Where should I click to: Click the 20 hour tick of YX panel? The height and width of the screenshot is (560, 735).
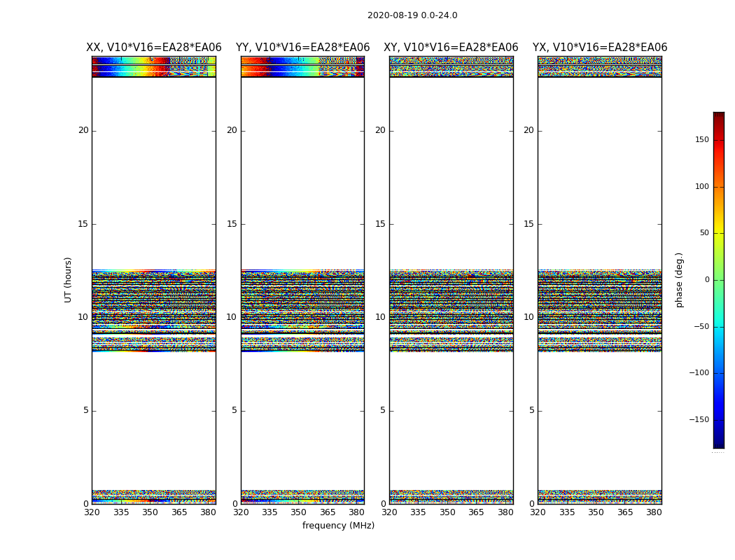click(x=528, y=130)
